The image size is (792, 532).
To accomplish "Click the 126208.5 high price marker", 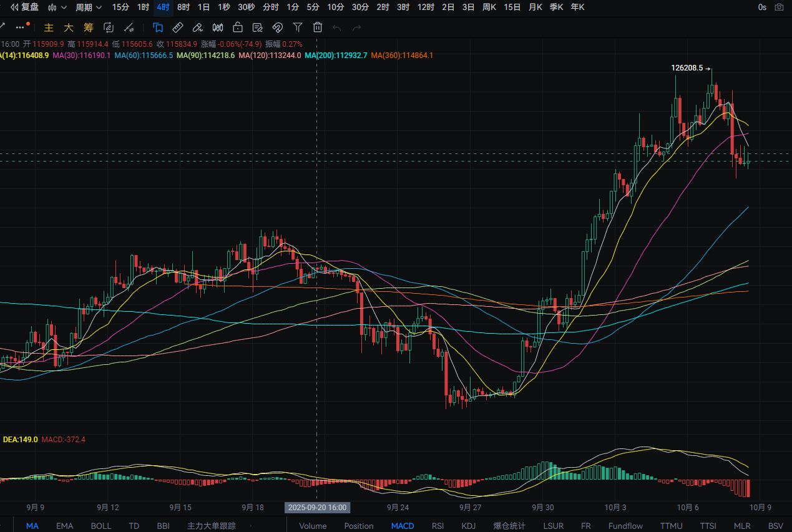I will pyautogui.click(x=687, y=68).
